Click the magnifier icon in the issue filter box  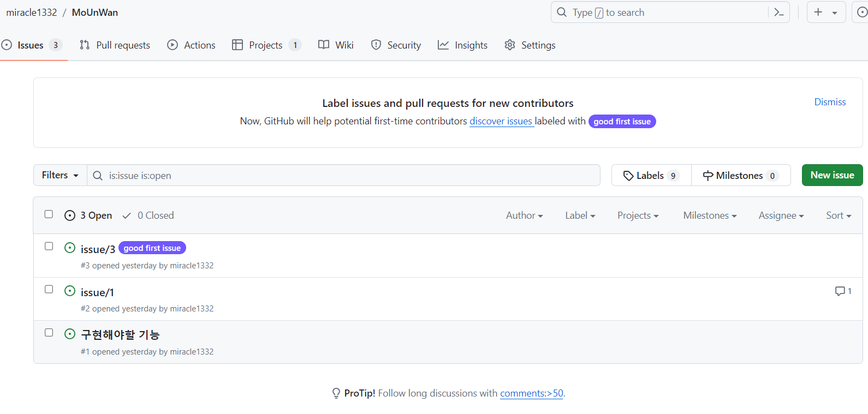tap(98, 176)
